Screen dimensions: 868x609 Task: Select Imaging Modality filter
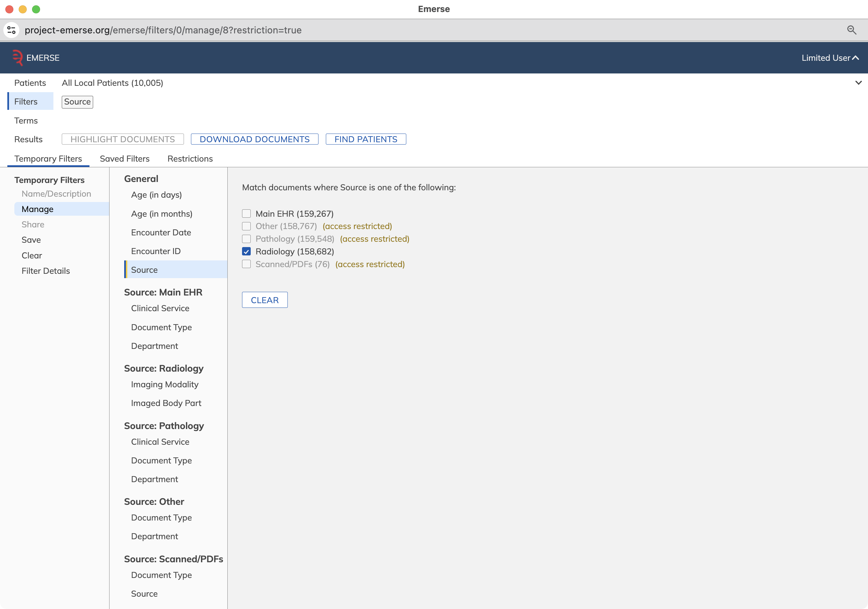165,384
